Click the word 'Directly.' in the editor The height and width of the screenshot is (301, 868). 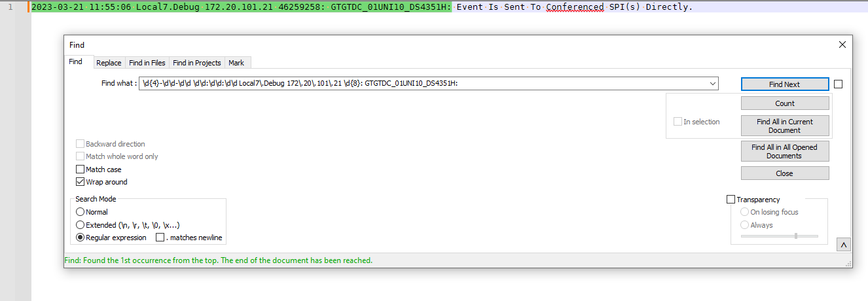coord(669,7)
